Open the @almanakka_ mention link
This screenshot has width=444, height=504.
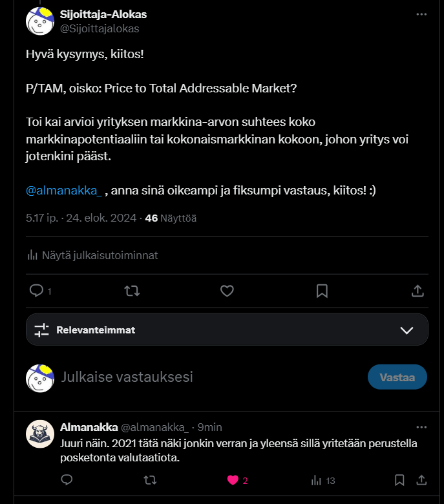pos(64,191)
